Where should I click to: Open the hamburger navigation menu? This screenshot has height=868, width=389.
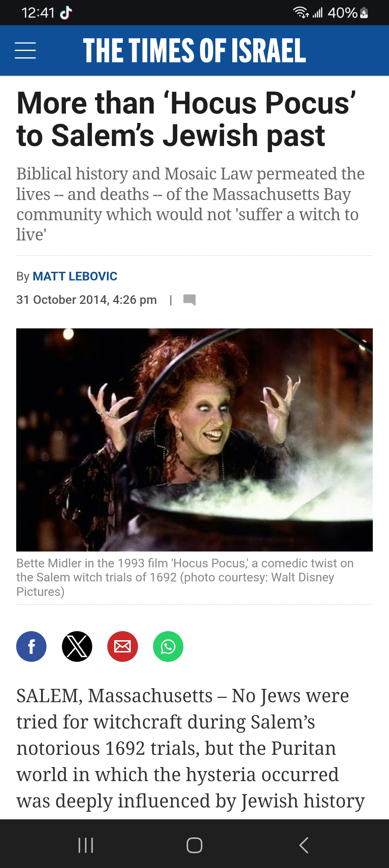[x=25, y=50]
